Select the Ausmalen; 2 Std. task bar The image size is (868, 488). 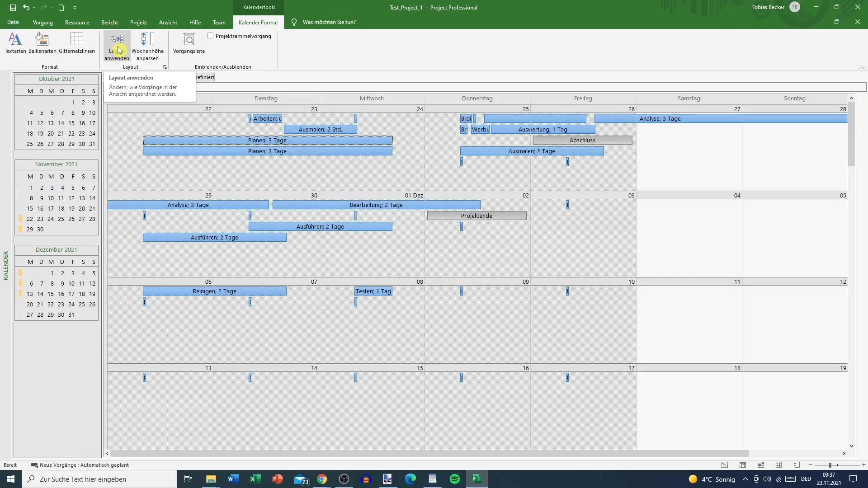click(x=321, y=129)
